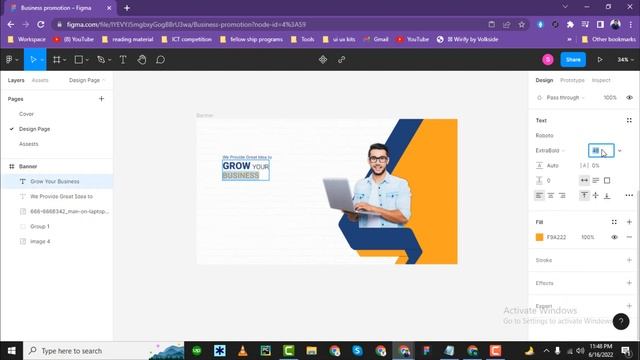Remove the F9A222 fill

629,237
